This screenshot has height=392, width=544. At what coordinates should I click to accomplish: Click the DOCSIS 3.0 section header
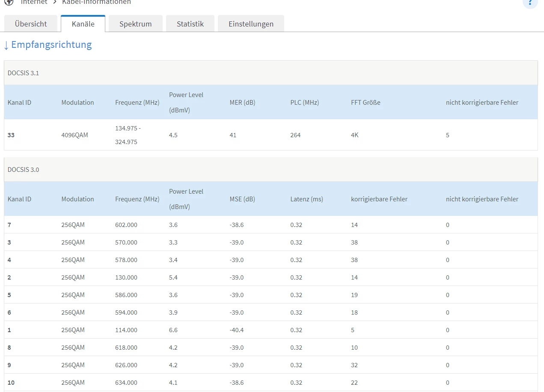(x=23, y=170)
